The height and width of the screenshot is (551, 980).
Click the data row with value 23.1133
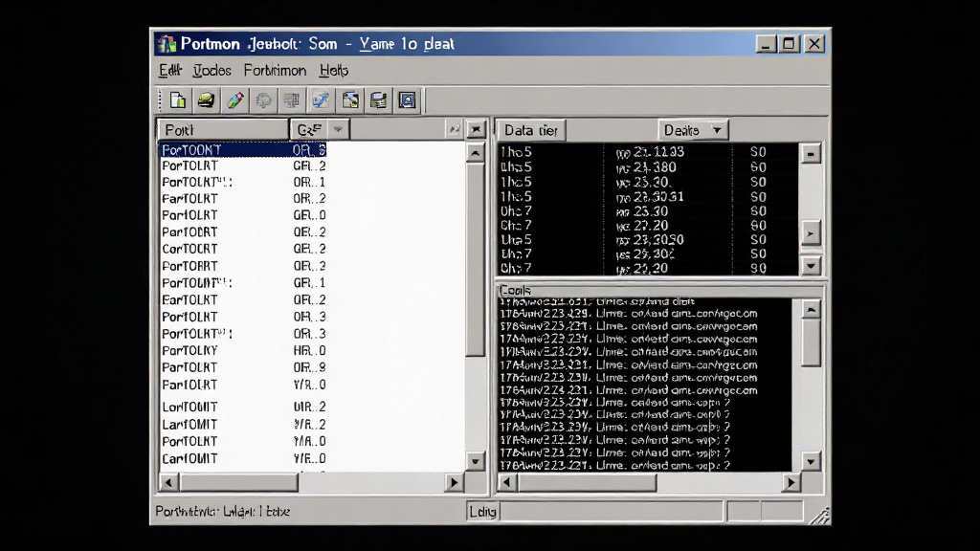pos(648,152)
